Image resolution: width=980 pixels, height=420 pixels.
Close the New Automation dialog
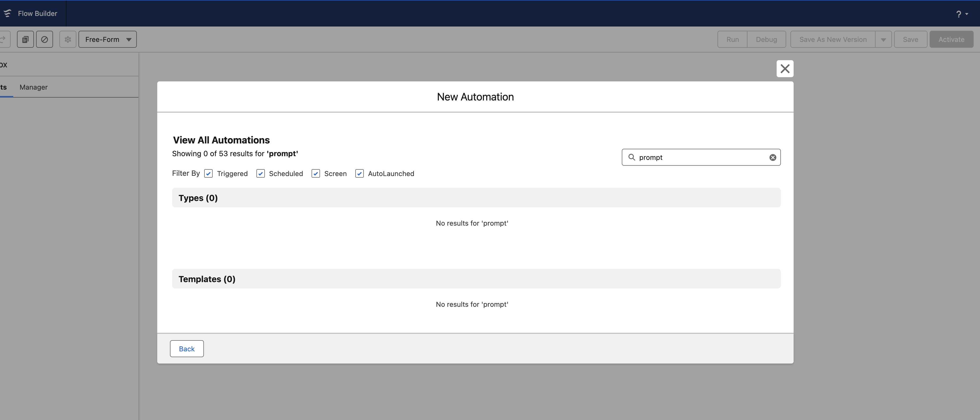click(785, 69)
